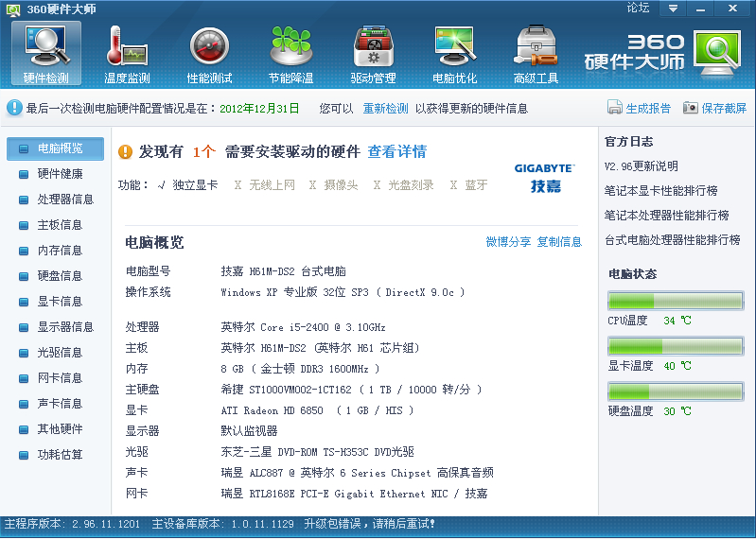The height and width of the screenshot is (539, 756).
Task: Click the GIGABYTE 技嘉 brand logo
Action: click(x=545, y=178)
